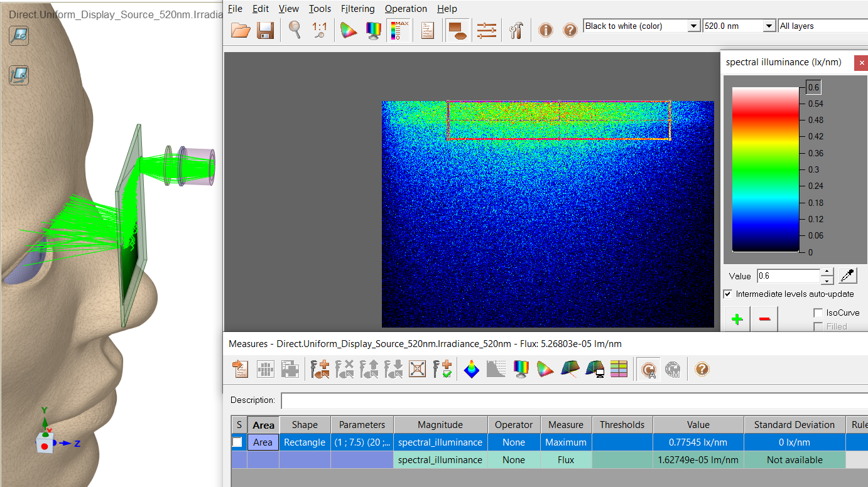Screen dimensions: 868x487
Task: Close the spectral illuminance legend panel
Action: tap(861, 63)
